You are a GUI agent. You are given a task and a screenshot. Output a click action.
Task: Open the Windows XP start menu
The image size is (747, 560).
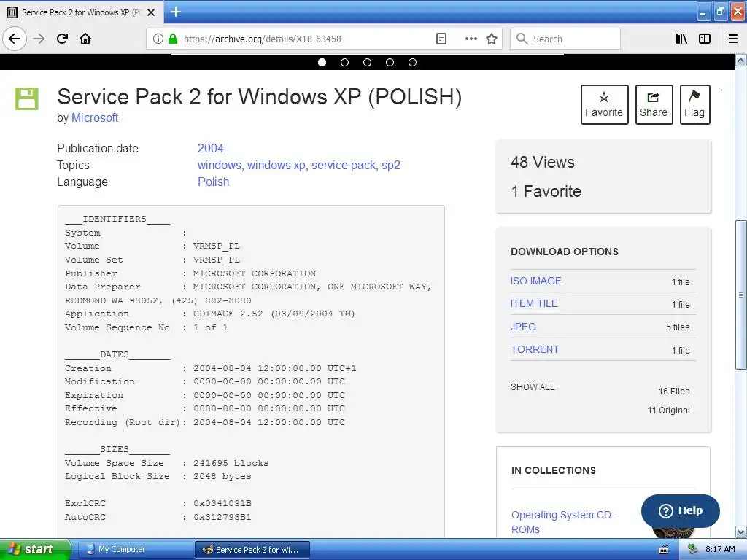pyautogui.click(x=35, y=549)
